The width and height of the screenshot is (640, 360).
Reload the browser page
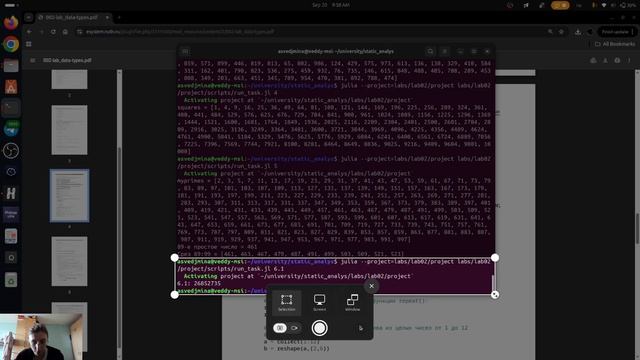[53, 31]
